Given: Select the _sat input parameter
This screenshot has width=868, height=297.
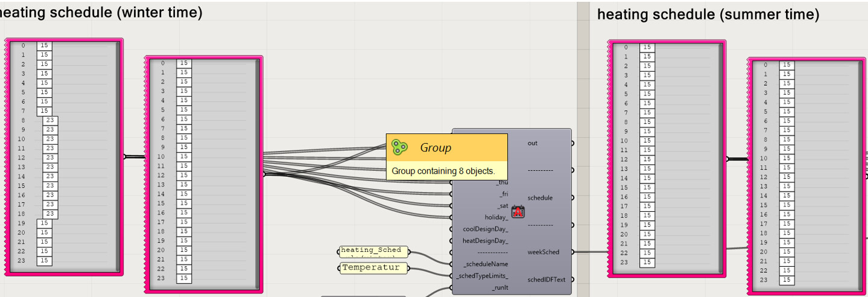Looking at the screenshot, I should (x=502, y=206).
